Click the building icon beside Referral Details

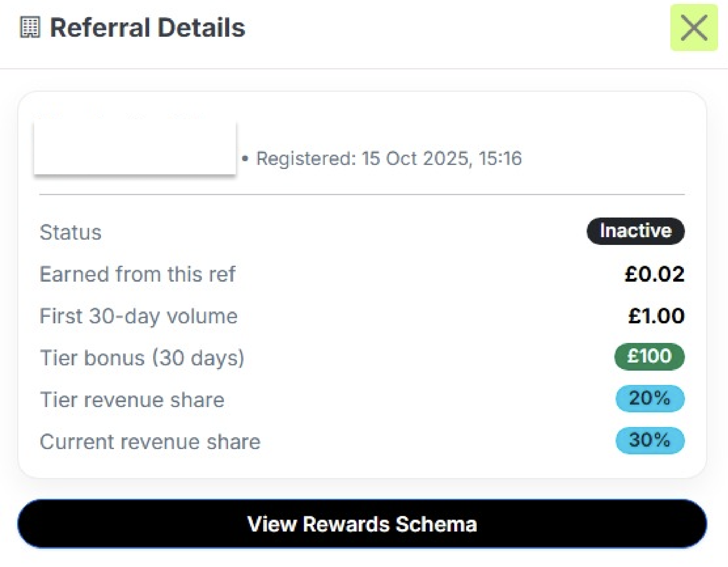click(x=30, y=27)
